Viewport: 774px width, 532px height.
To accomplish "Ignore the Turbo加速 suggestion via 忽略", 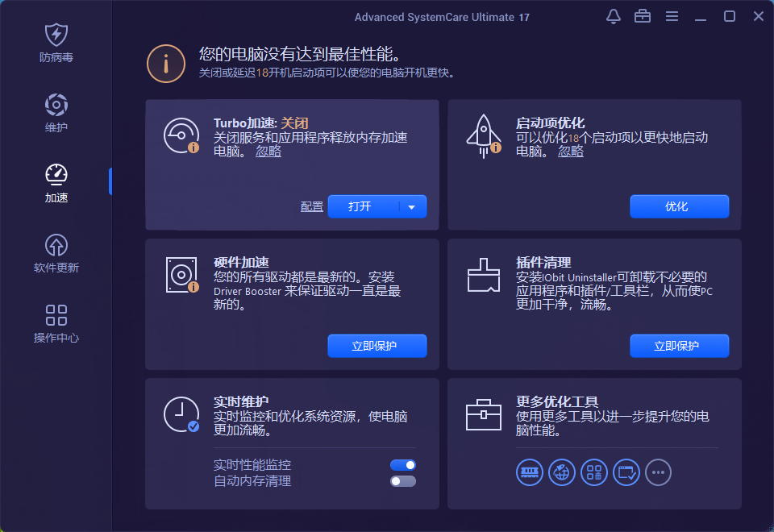I will coord(268,152).
